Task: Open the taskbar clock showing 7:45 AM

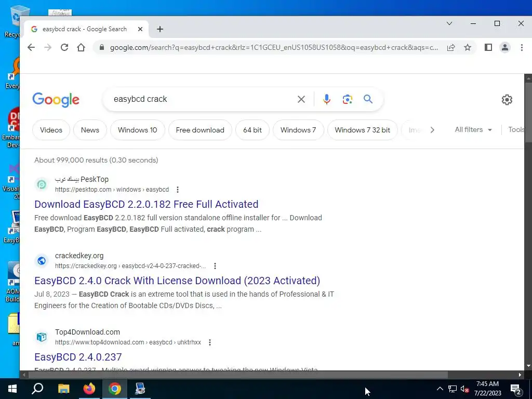Action: click(x=487, y=389)
